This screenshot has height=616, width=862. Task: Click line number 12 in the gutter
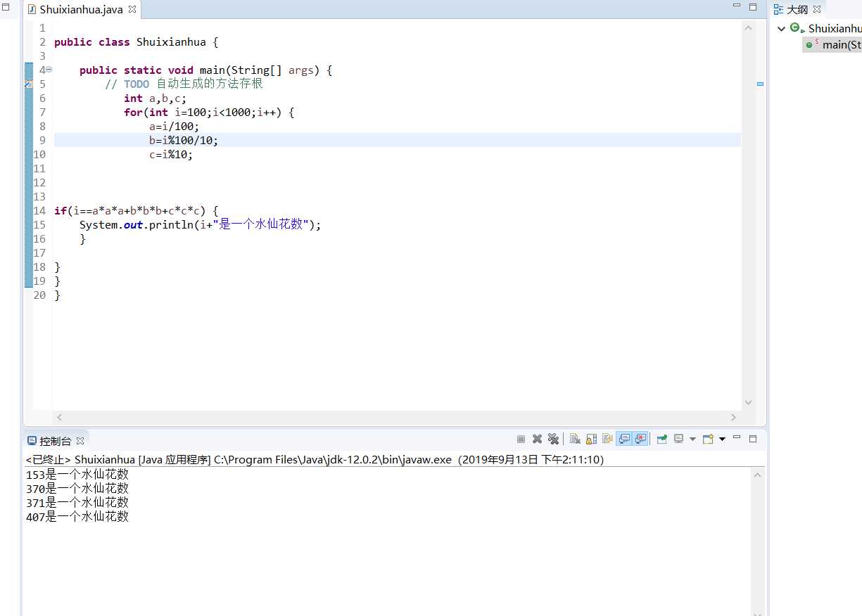point(39,182)
